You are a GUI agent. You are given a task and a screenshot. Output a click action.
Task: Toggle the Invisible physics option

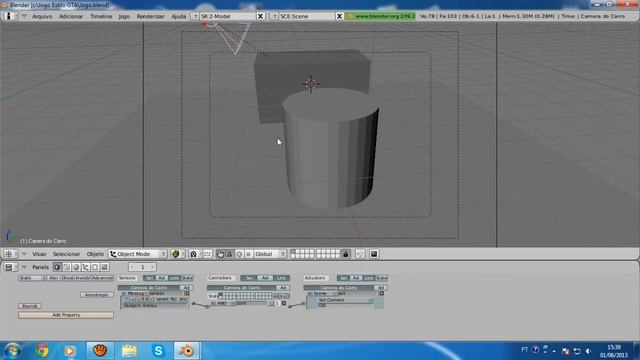83,278
